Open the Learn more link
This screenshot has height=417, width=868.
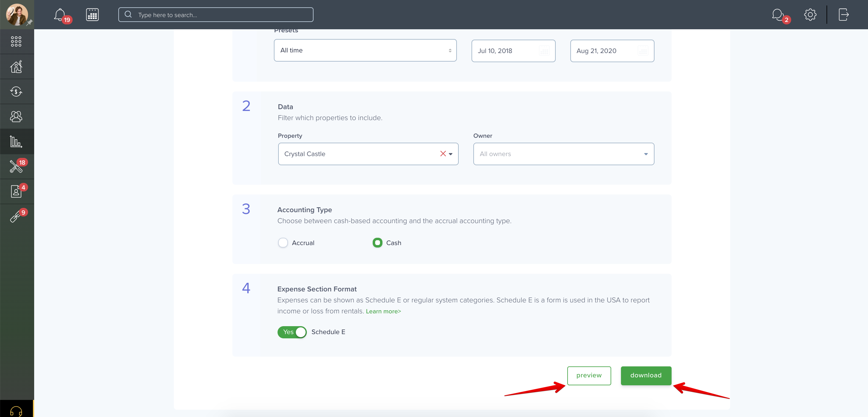[x=383, y=311]
